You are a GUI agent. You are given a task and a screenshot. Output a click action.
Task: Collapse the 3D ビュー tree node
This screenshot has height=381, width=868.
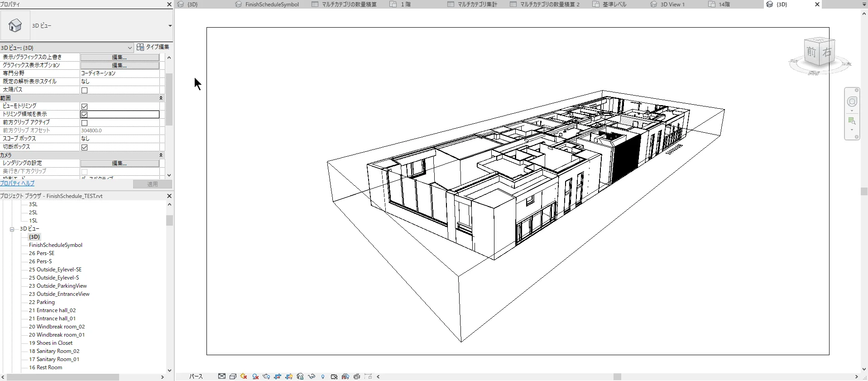(x=12, y=229)
